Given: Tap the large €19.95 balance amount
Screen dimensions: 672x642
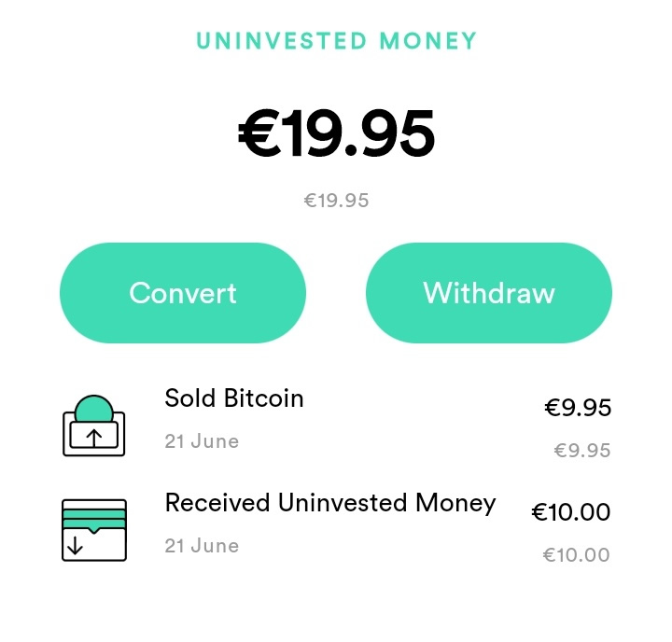Looking at the screenshot, I should [x=336, y=133].
